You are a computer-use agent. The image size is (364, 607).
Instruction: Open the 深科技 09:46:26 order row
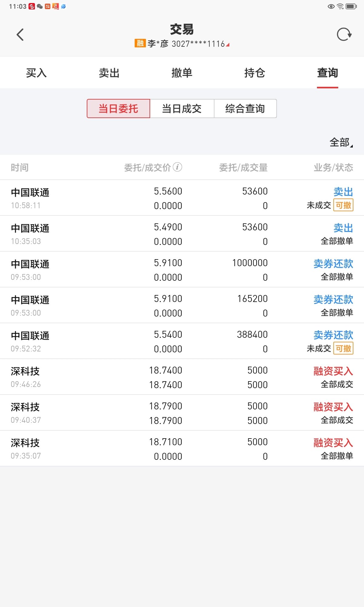click(182, 377)
